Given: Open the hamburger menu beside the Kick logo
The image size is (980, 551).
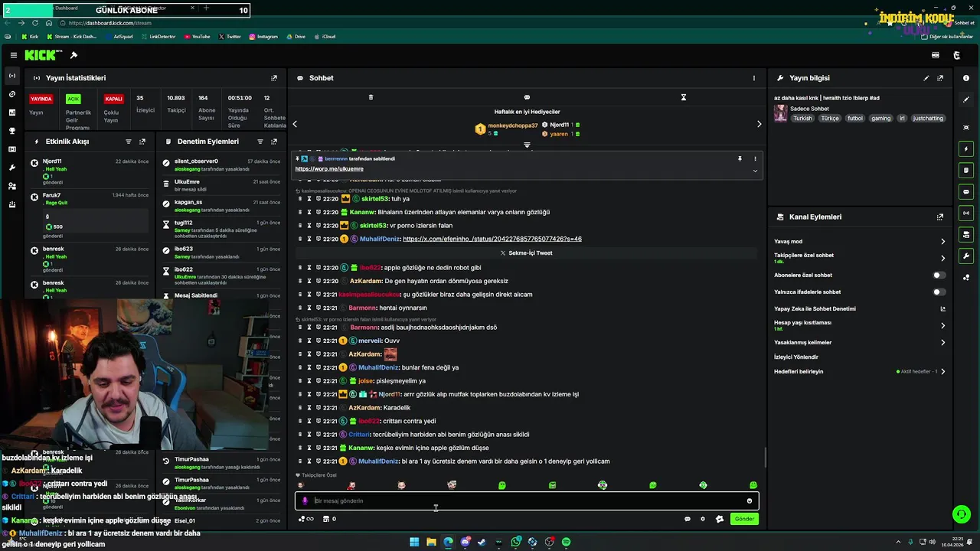Looking at the screenshot, I should 14,55.
